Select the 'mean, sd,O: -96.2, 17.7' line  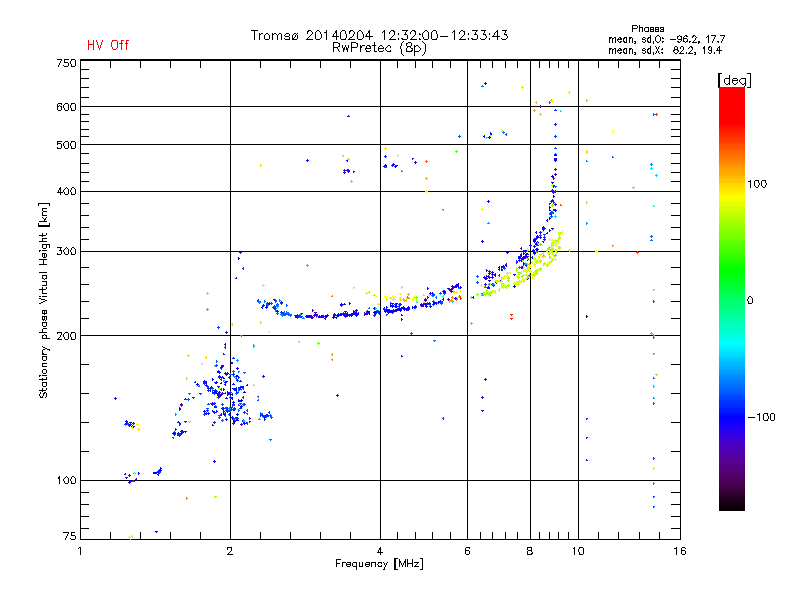coord(666,39)
